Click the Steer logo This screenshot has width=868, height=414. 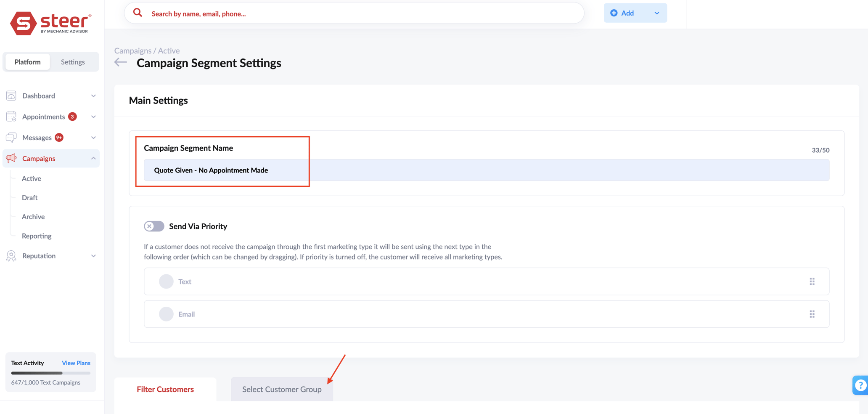point(50,22)
